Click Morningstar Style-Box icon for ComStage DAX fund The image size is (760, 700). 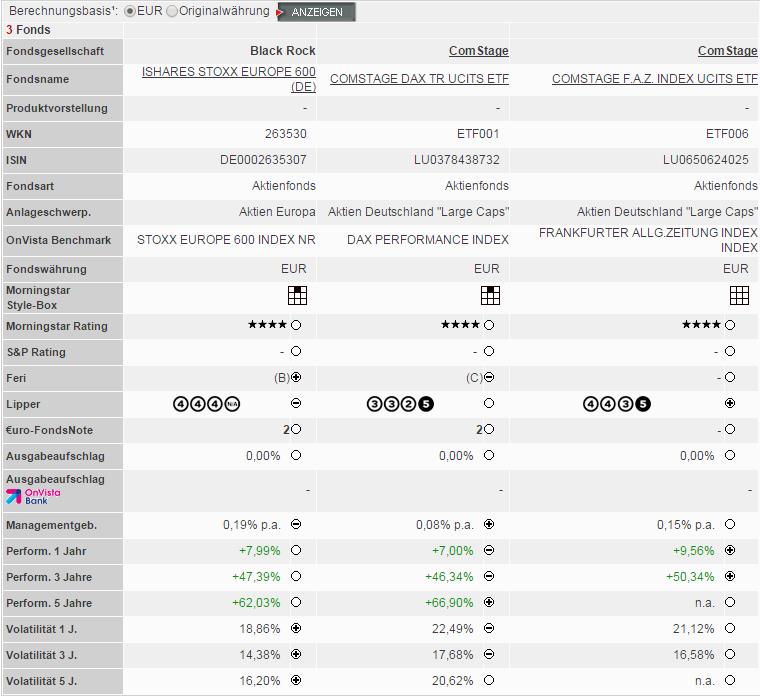(490, 295)
